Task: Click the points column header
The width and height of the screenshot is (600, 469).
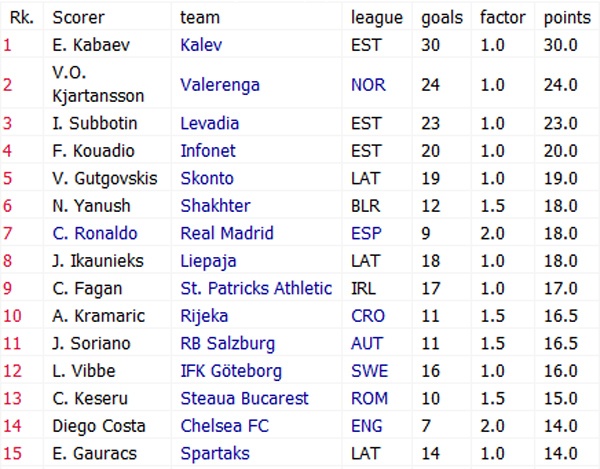Action: click(x=566, y=17)
